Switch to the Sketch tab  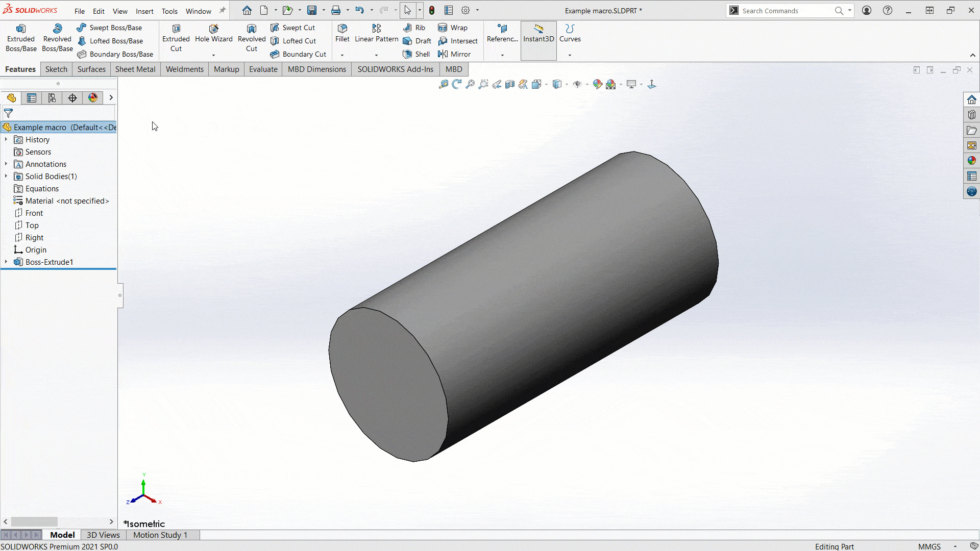click(x=56, y=69)
